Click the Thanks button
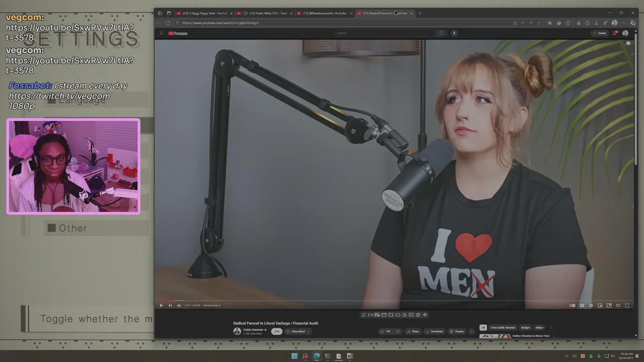 (x=456, y=331)
